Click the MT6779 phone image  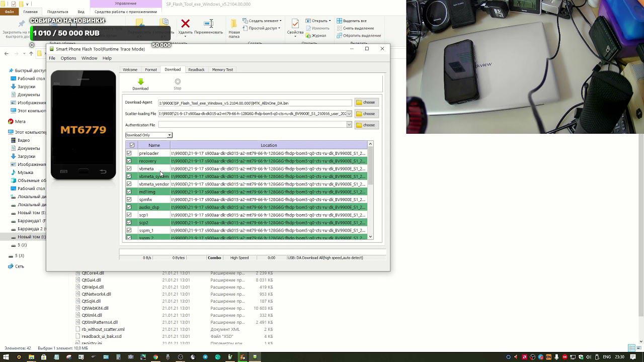click(84, 125)
